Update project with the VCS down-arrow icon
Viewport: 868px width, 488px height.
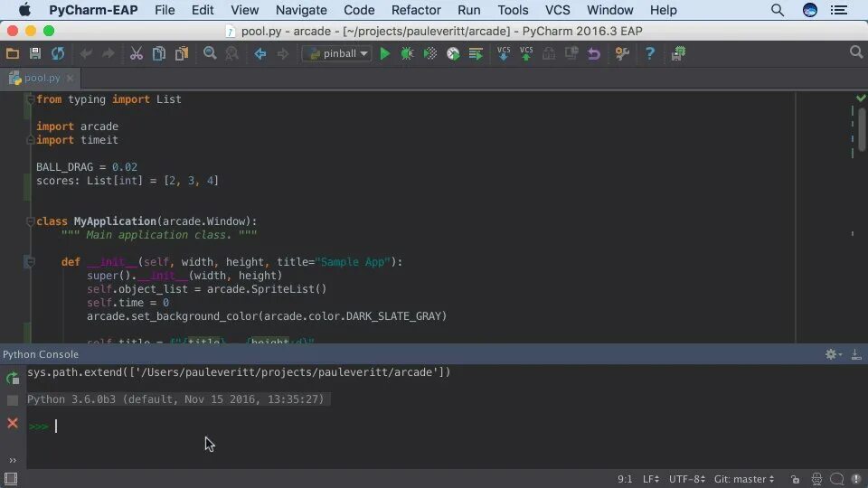[x=504, y=53]
